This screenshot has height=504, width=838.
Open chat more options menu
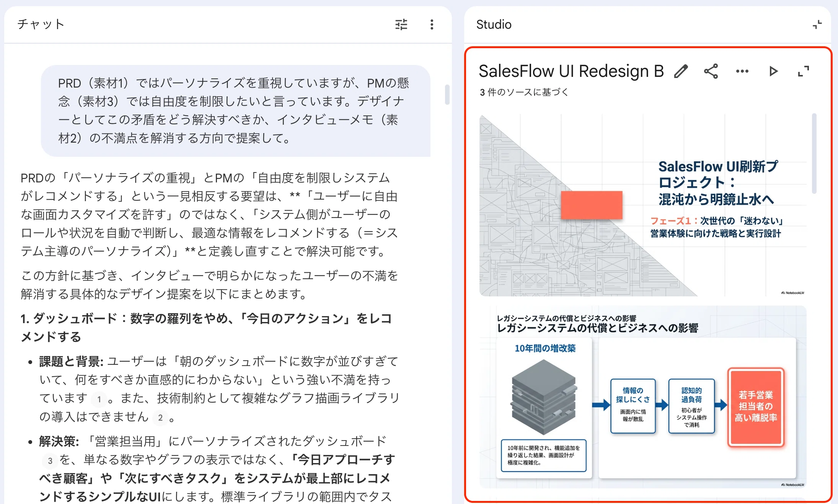(x=432, y=24)
